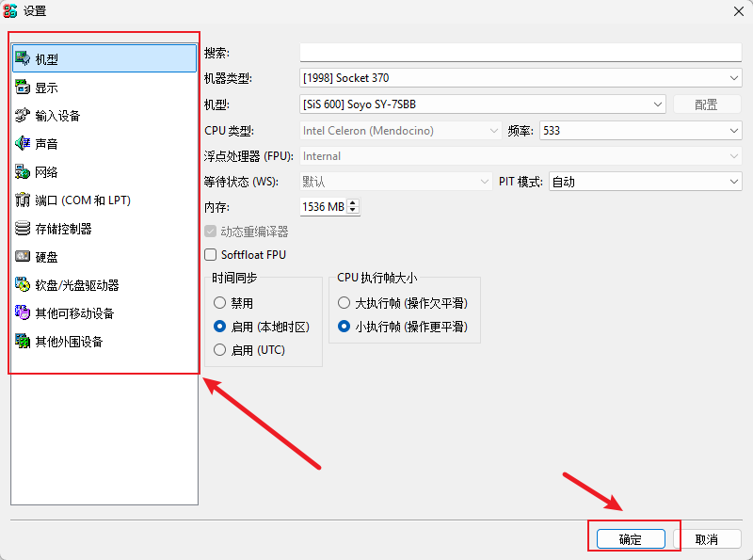Open the PIT 模式 自动 dropdown
This screenshot has height=560, width=753.
coord(645,182)
